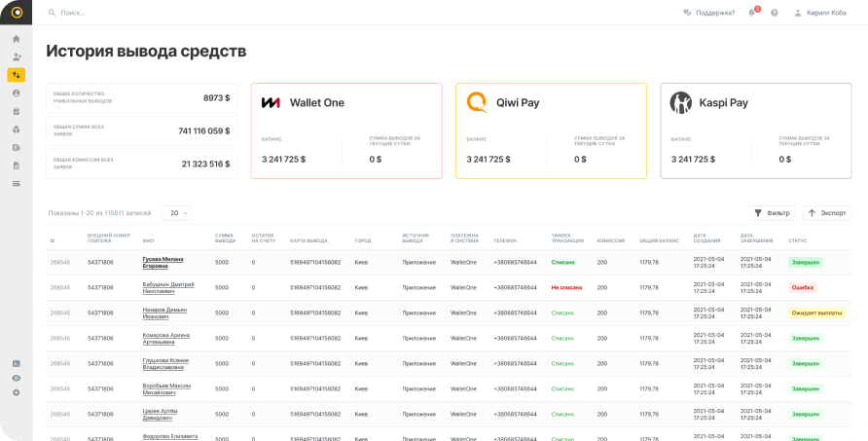
Task: Click the Экспорт button
Action: coord(827,212)
